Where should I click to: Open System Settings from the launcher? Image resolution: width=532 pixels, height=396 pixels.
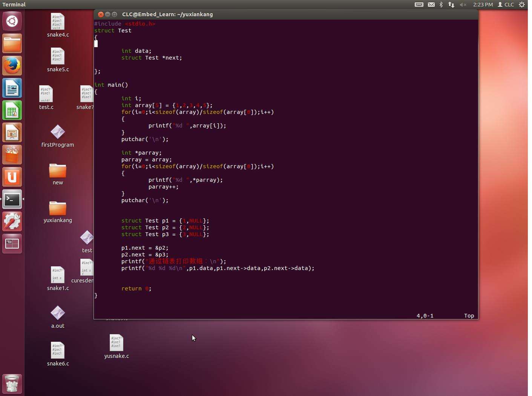click(x=12, y=222)
